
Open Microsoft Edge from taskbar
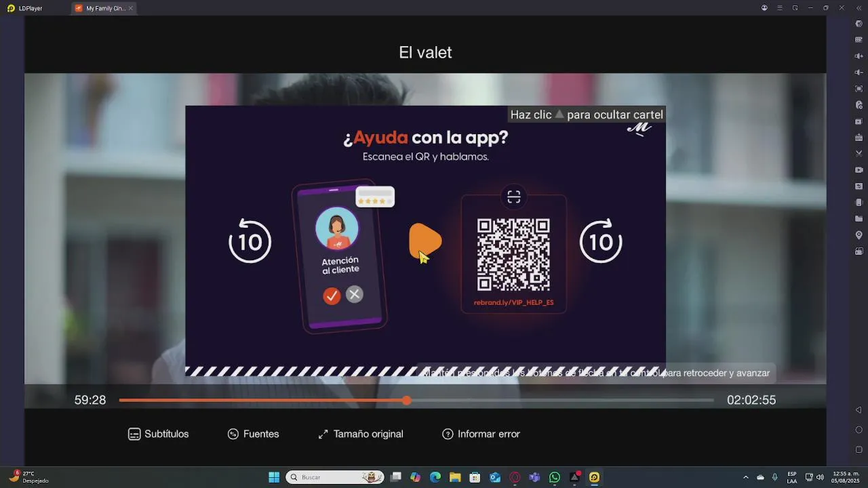pyautogui.click(x=435, y=477)
